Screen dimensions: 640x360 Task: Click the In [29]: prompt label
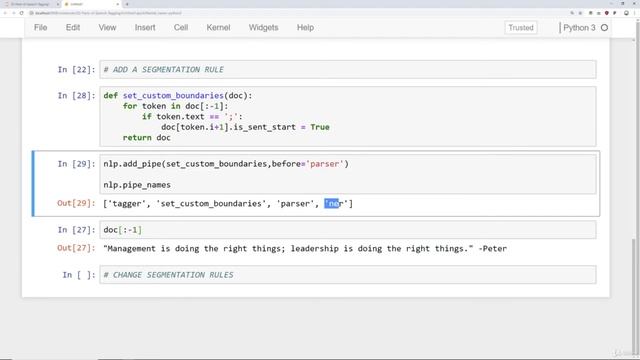(x=76, y=164)
